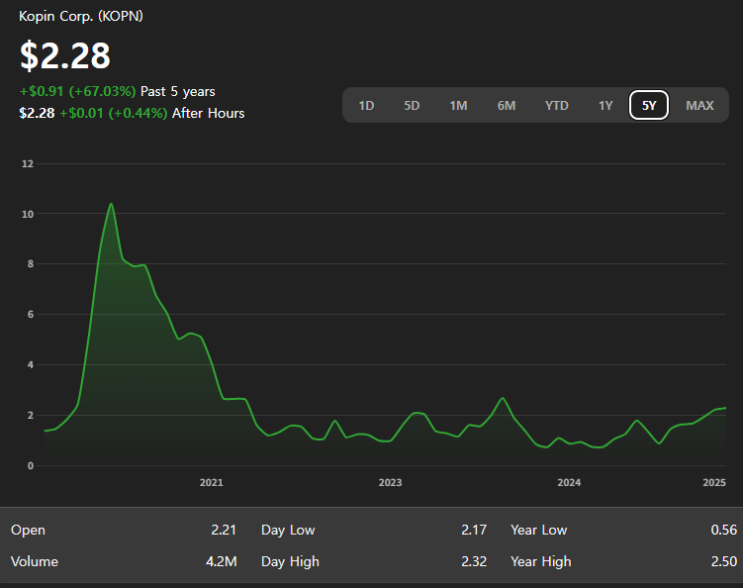Click the Year High value 2.50
Screen dimensions: 743x588
724,561
